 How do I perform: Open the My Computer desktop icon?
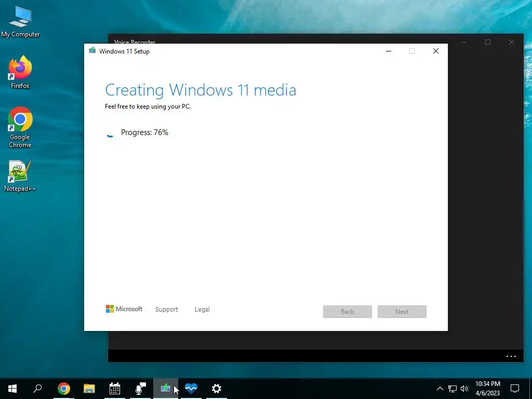coord(20,22)
